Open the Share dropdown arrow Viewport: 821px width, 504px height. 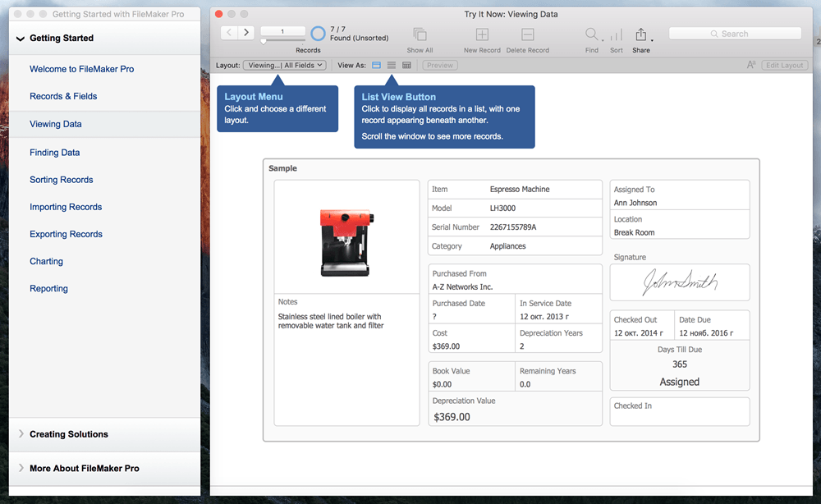click(652, 40)
